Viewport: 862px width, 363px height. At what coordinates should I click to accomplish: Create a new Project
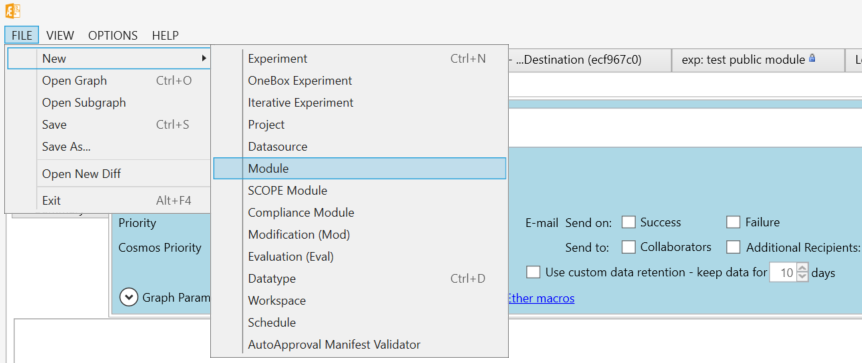(x=360, y=124)
